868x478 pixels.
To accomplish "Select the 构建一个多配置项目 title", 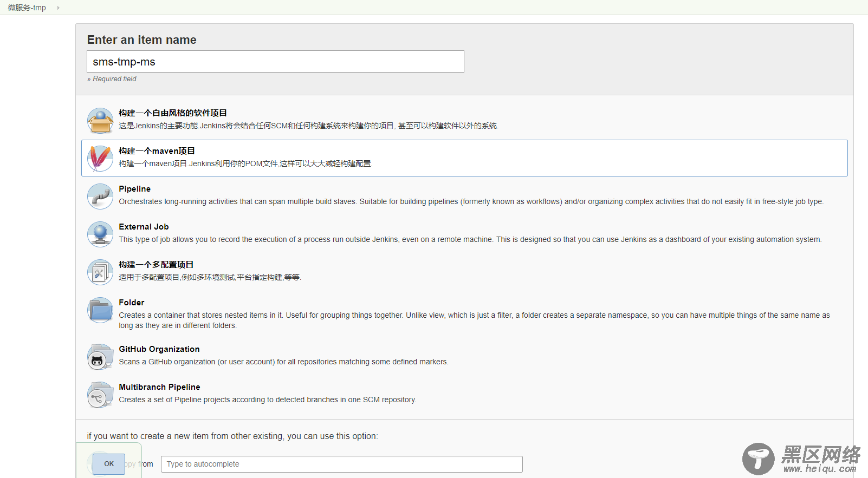I will click(156, 265).
